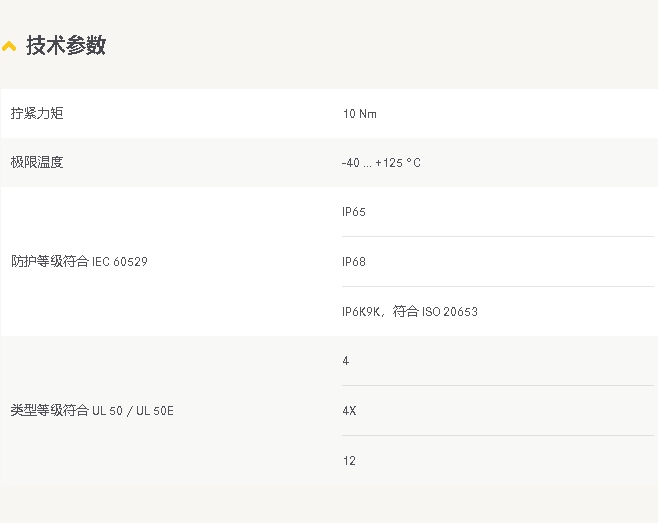Select the 极限温度 row label

coord(37,162)
